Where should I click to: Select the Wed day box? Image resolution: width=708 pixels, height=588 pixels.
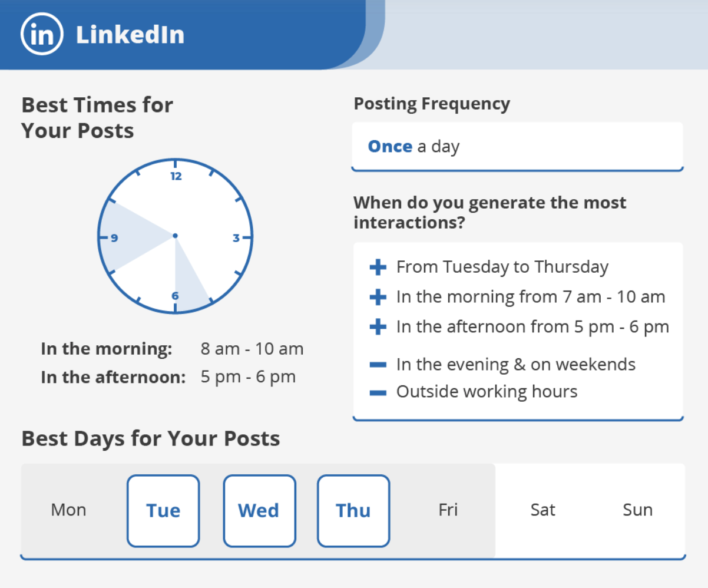point(259,511)
